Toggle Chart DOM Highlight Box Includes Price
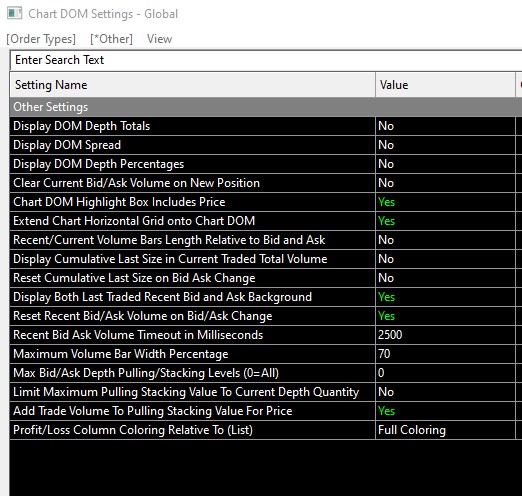This screenshot has width=522, height=496. pos(445,202)
